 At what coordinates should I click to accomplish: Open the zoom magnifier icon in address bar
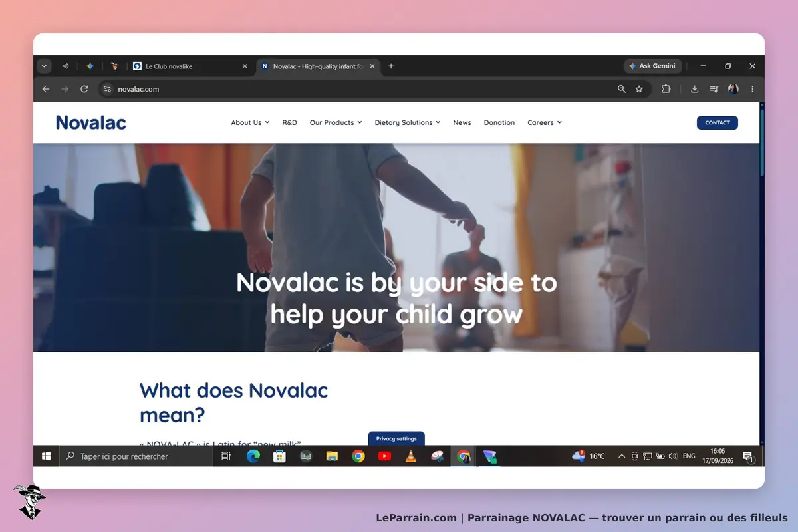point(622,89)
